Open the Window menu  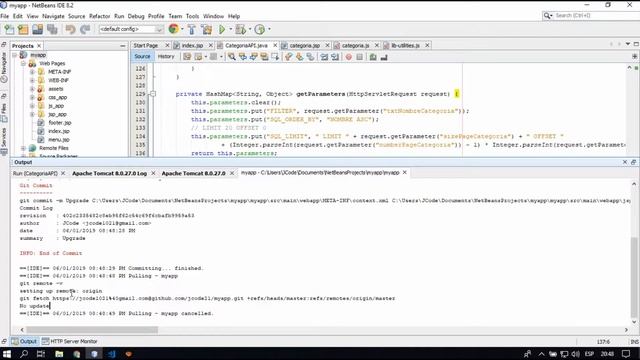tap(213, 16)
